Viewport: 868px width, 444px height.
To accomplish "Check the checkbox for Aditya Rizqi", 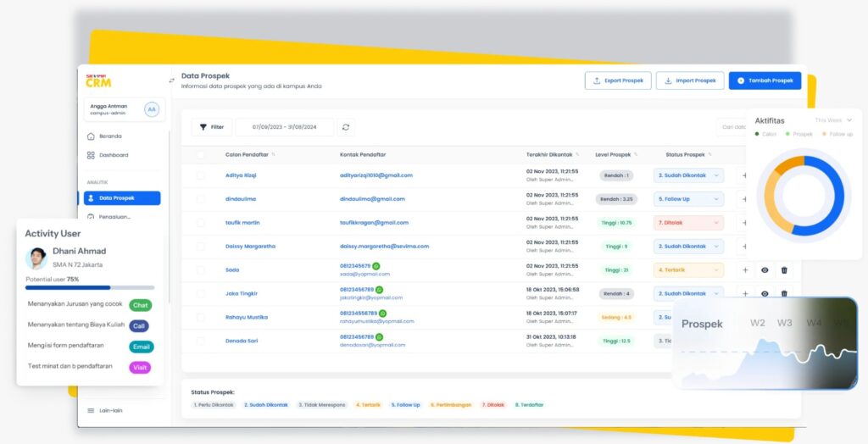I will [201, 175].
